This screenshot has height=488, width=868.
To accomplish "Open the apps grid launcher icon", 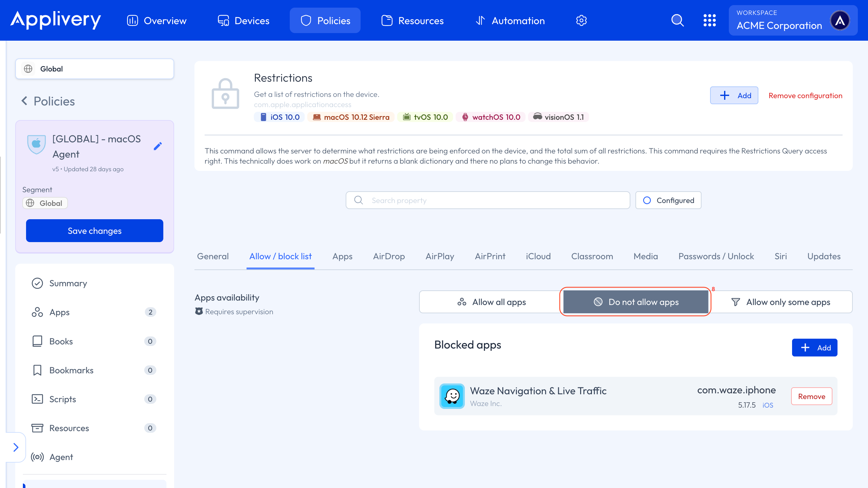I will coord(709,21).
